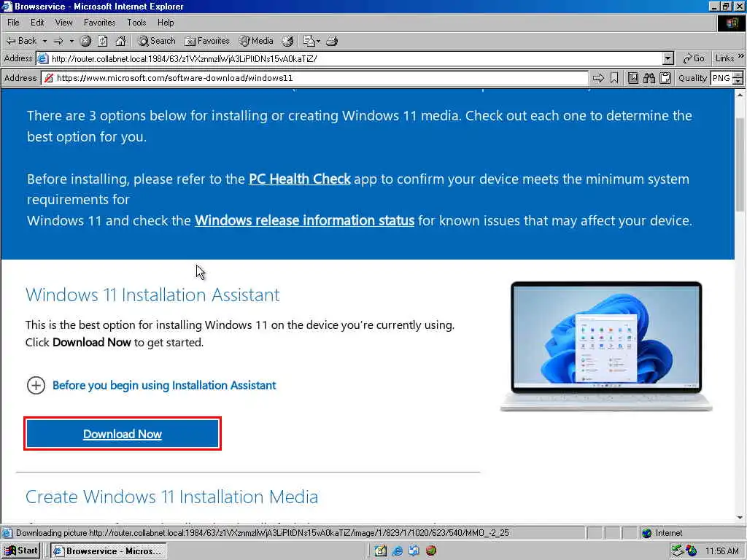Click the Windows Start button
The image size is (747, 560).
tap(20, 551)
